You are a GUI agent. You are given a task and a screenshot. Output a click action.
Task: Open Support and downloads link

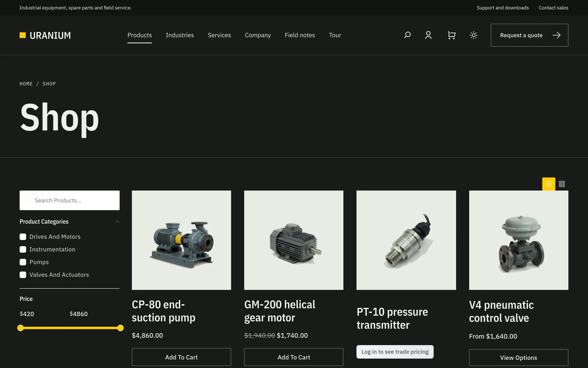coord(503,8)
